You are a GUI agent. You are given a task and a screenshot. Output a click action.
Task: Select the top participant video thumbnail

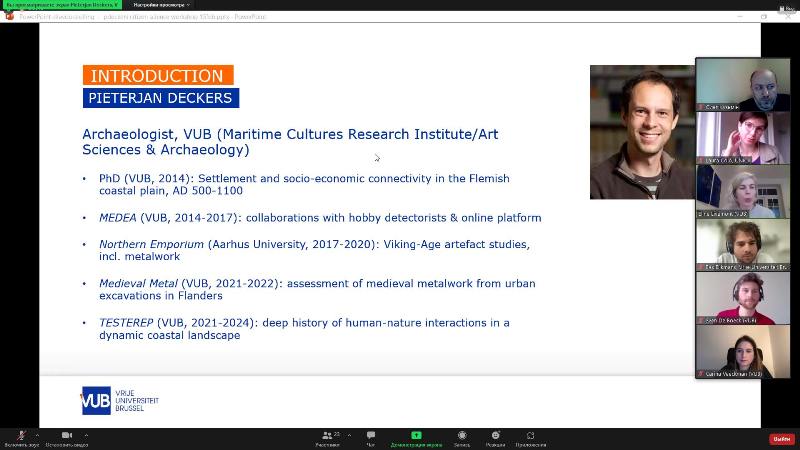[742, 84]
